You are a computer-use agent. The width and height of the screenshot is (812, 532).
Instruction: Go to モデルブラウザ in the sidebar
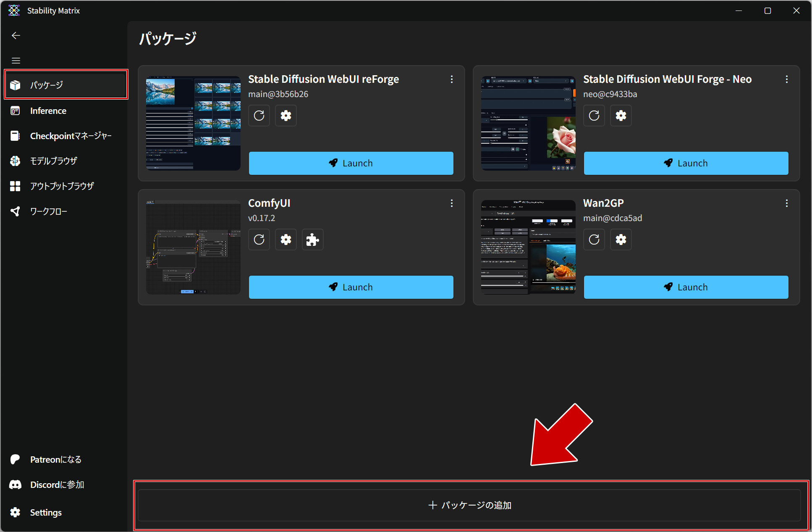point(54,161)
